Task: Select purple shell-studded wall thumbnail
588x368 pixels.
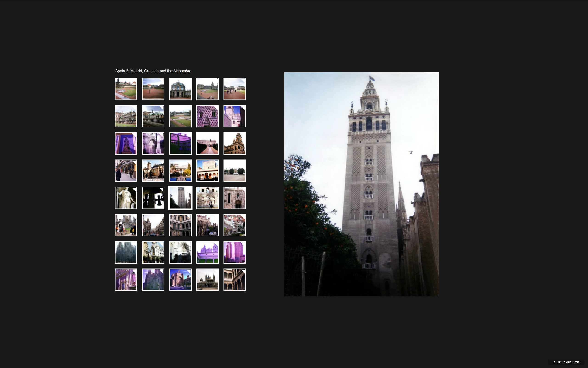Action: pyautogui.click(x=207, y=116)
